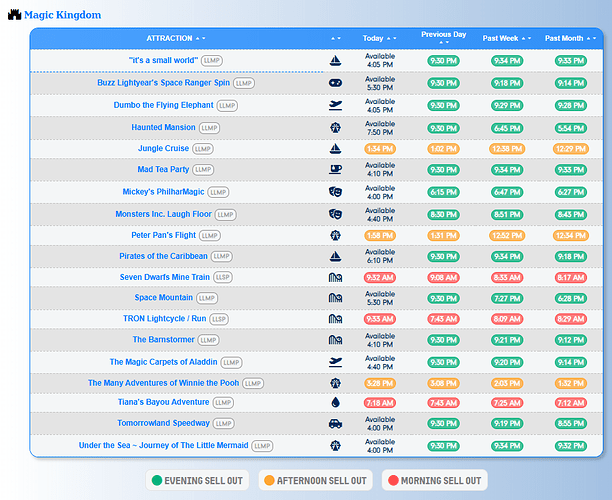The height and width of the screenshot is (500, 612).
Task: Click water drop icon for Tiana's Bayou Adventure
Action: [335, 402]
